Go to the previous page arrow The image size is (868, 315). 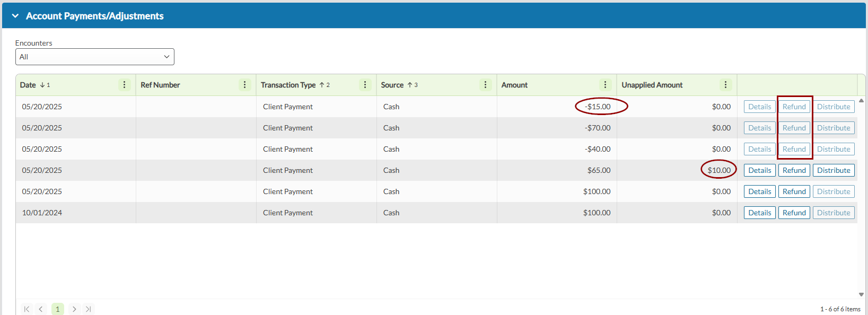[x=41, y=309]
